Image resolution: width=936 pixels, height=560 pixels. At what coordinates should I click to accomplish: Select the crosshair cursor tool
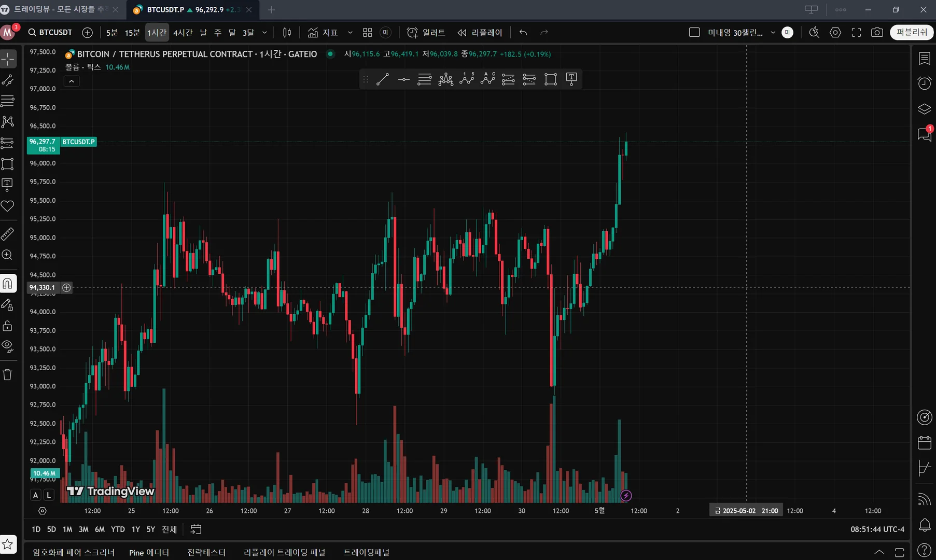8,59
